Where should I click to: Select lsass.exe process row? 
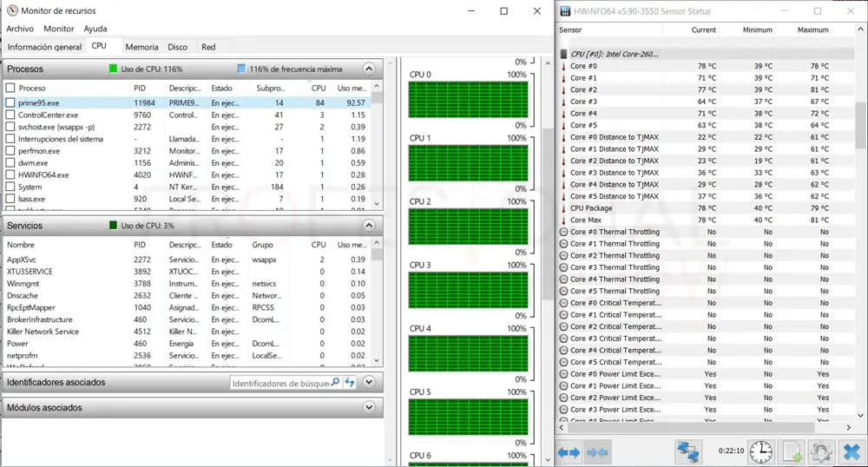coord(187,199)
